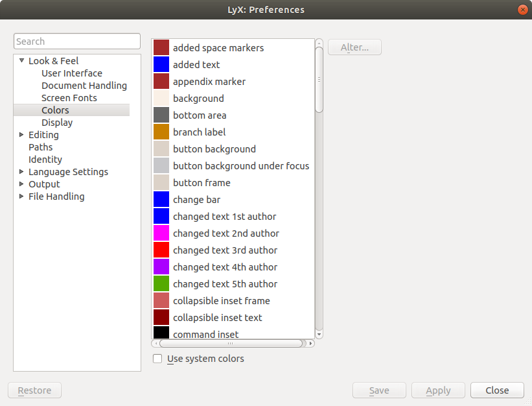The width and height of the screenshot is (532, 406).
Task: Click the color list scroll down arrow
Action: 319,334
